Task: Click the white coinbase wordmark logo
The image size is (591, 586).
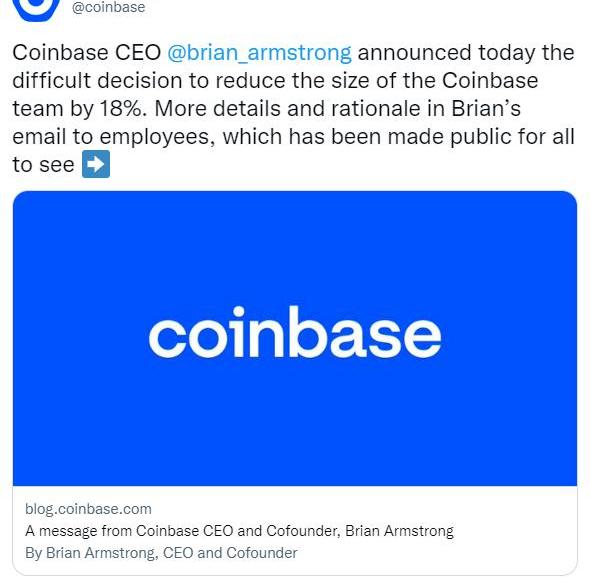Action: (295, 332)
